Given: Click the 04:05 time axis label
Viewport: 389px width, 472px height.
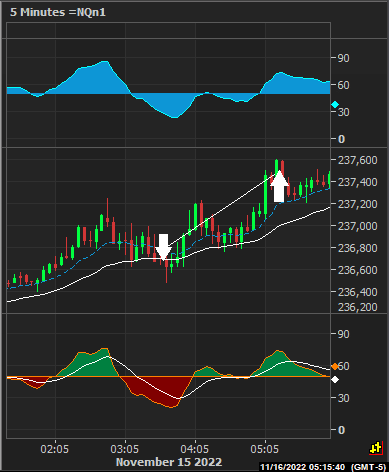Looking at the screenshot, I should pos(194,449).
